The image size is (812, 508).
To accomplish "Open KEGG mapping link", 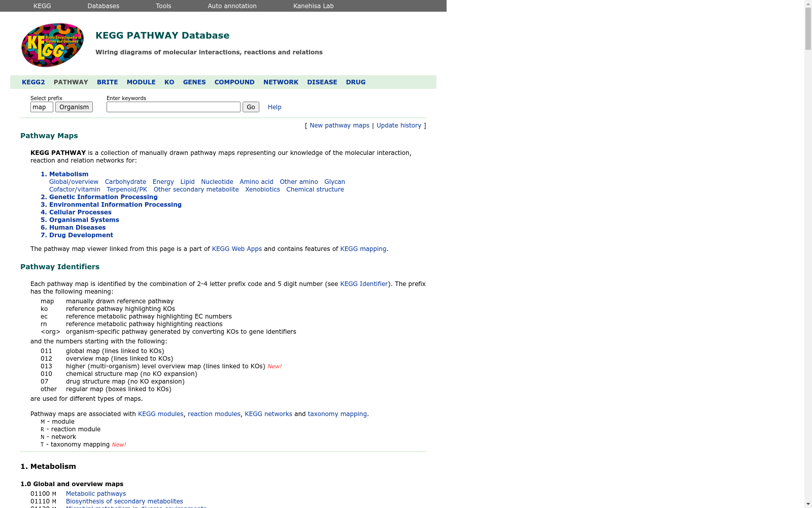I will click(x=363, y=249).
